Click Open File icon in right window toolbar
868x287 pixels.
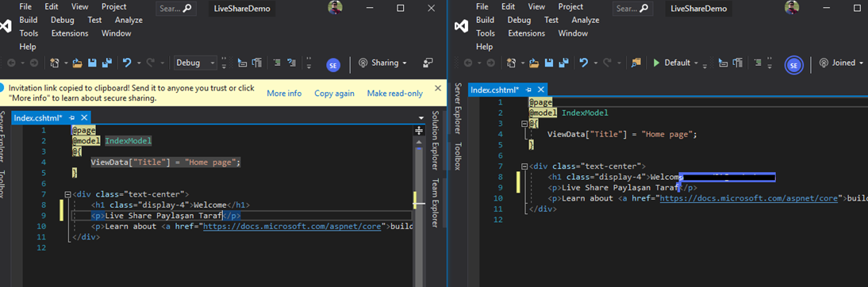534,63
